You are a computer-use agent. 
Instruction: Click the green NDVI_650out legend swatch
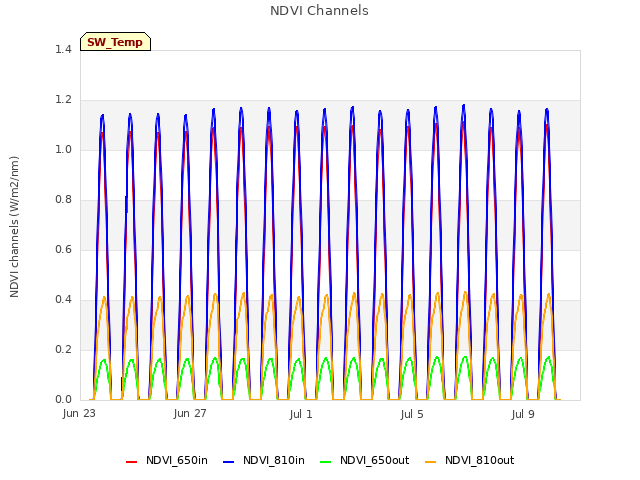pyautogui.click(x=326, y=462)
